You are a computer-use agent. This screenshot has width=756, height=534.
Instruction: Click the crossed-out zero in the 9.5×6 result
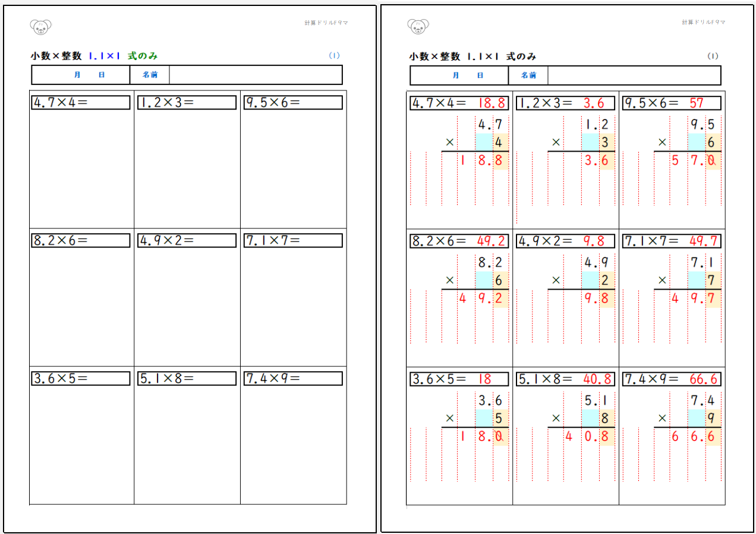712,161
